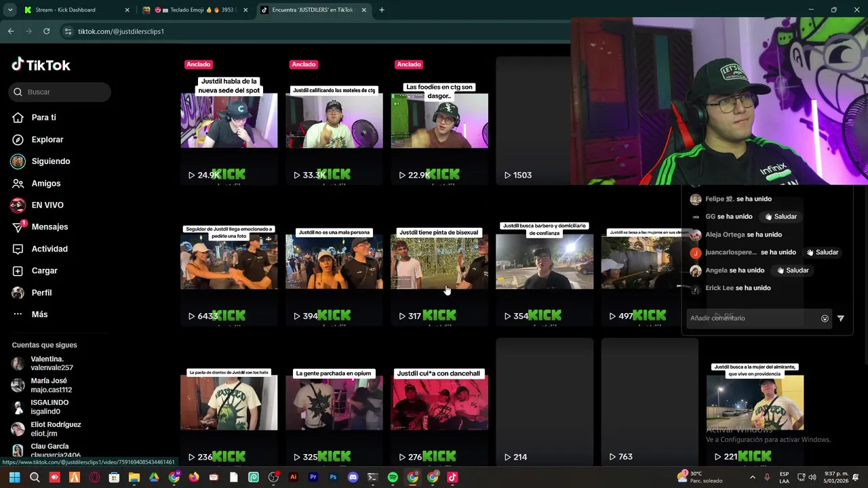Screen dimensions: 868x488
Task: Open the blank video with 214 views
Action: tap(545, 403)
